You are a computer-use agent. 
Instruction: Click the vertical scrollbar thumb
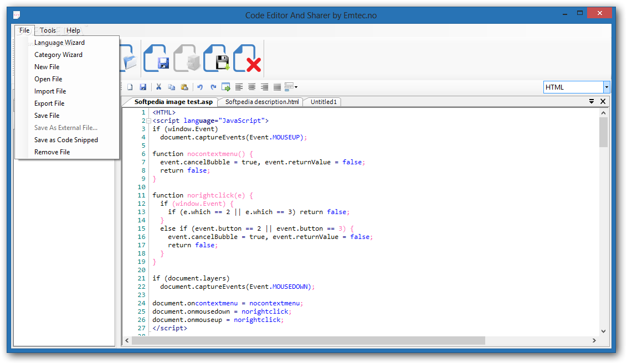(603, 132)
